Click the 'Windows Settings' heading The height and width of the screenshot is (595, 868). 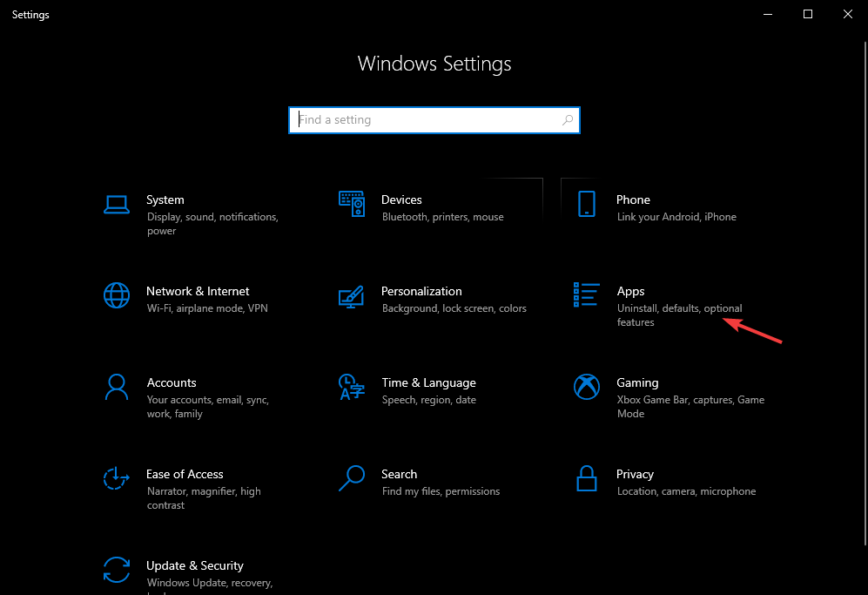(x=434, y=64)
